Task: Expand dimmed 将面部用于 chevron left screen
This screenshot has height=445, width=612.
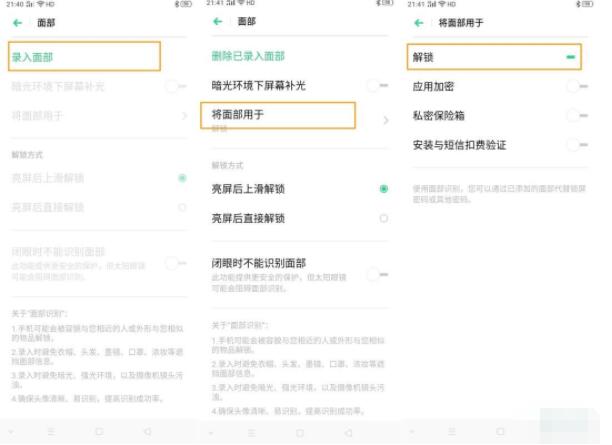Action: [184, 116]
